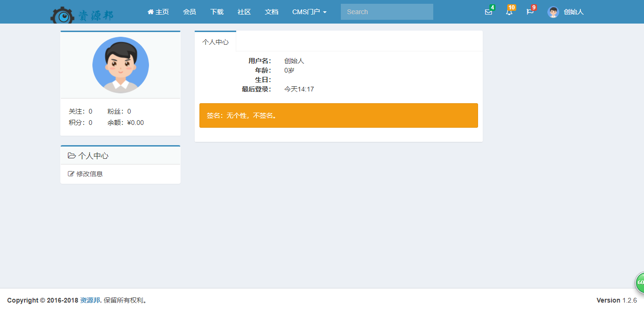This screenshot has width=644, height=312.
Task: Expand the CMS门户 dropdown
Action: pyautogui.click(x=309, y=12)
